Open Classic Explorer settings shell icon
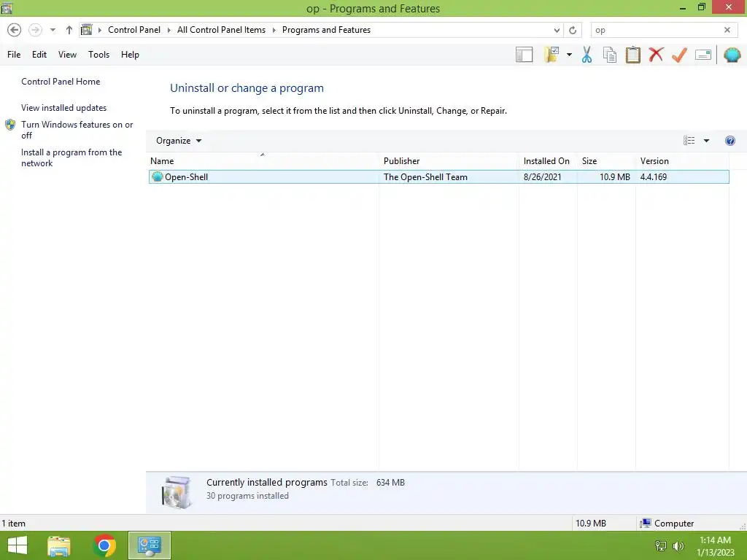Image resolution: width=747 pixels, height=560 pixels. (732, 55)
